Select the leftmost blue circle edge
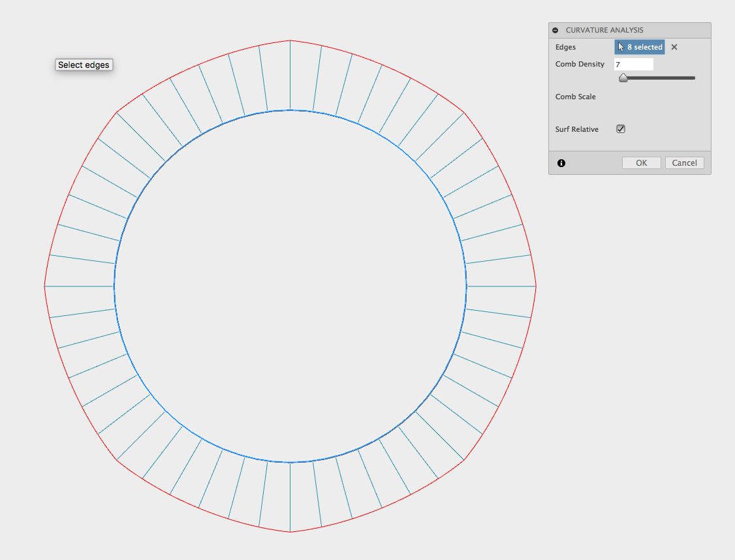The image size is (735, 560). pyautogui.click(x=114, y=286)
